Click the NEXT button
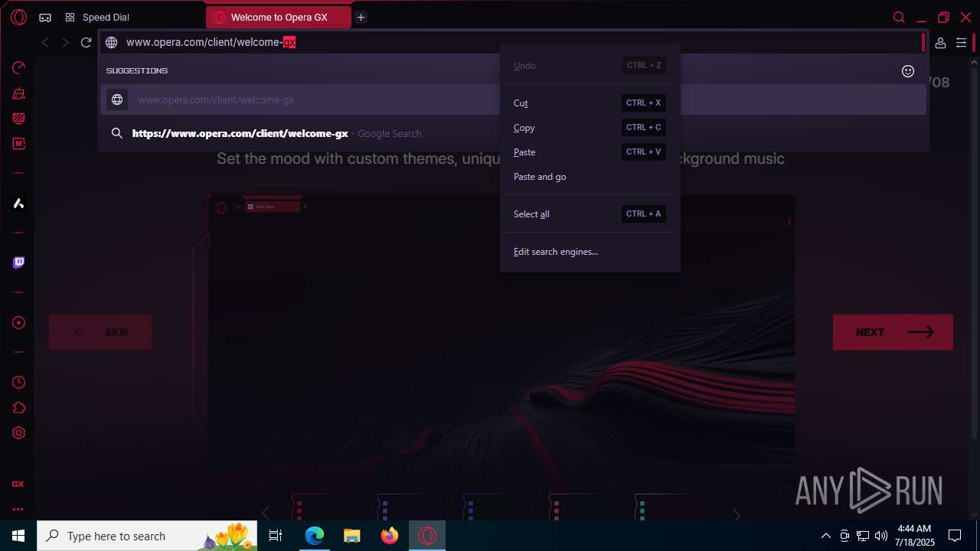Image resolution: width=980 pixels, height=551 pixels. pos(893,332)
